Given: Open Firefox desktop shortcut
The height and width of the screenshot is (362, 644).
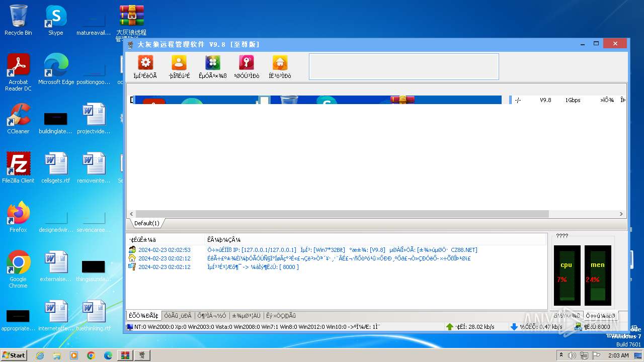Looking at the screenshot, I should click(18, 217).
